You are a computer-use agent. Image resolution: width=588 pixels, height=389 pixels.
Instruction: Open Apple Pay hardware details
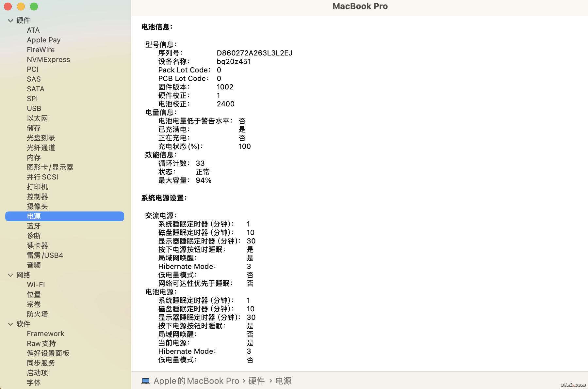[43, 40]
